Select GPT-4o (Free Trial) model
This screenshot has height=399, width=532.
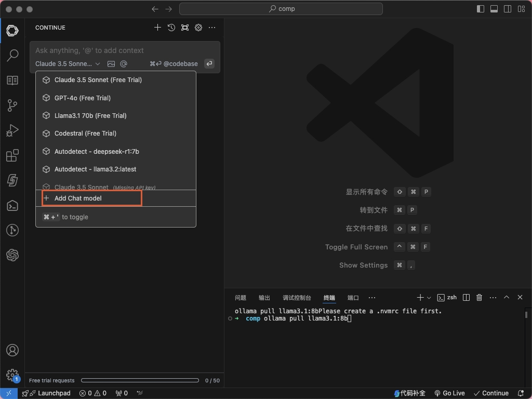pyautogui.click(x=116, y=98)
